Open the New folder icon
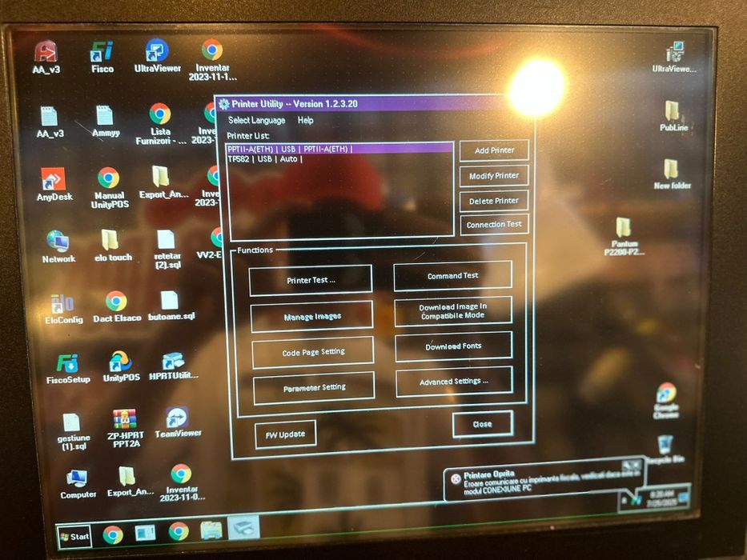The image size is (747, 560). (672, 174)
